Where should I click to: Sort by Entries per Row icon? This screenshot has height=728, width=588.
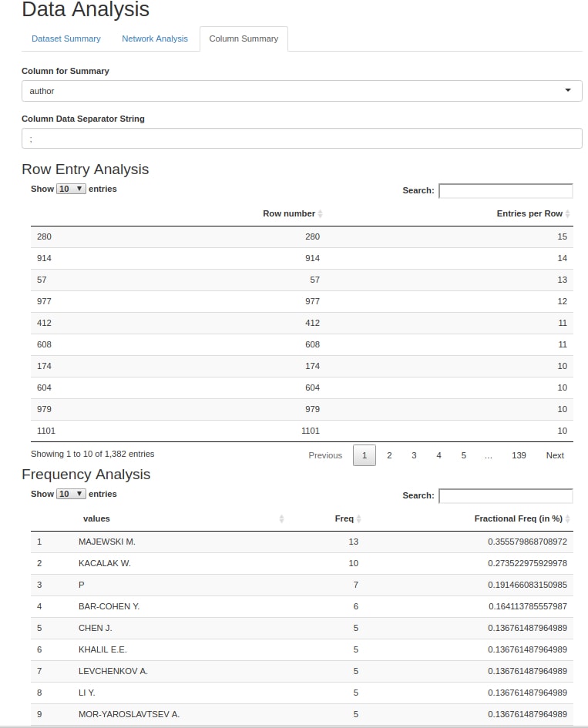(568, 213)
